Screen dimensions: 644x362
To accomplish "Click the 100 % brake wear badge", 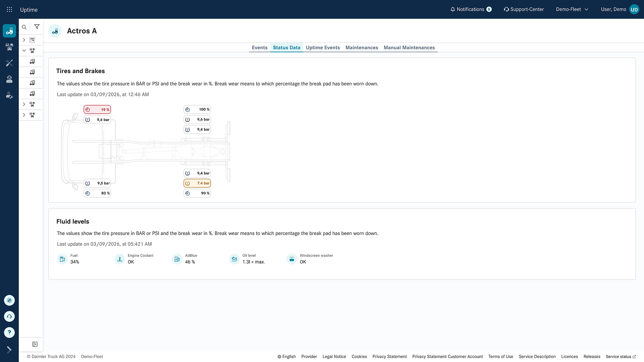I will click(x=197, y=109).
